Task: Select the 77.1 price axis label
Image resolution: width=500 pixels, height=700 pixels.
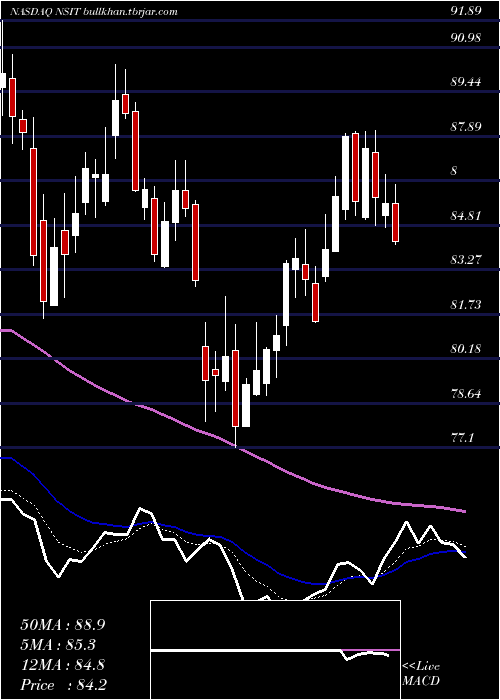Action: (462, 438)
